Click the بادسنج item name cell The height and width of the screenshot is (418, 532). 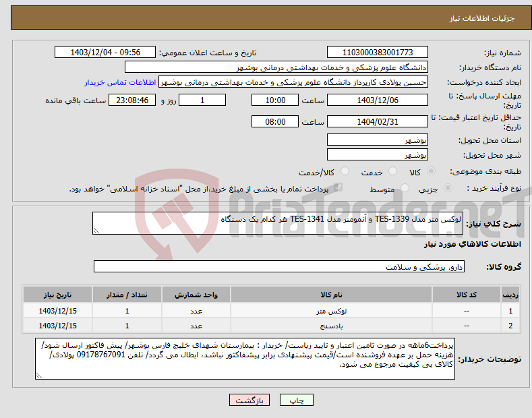tap(331, 326)
